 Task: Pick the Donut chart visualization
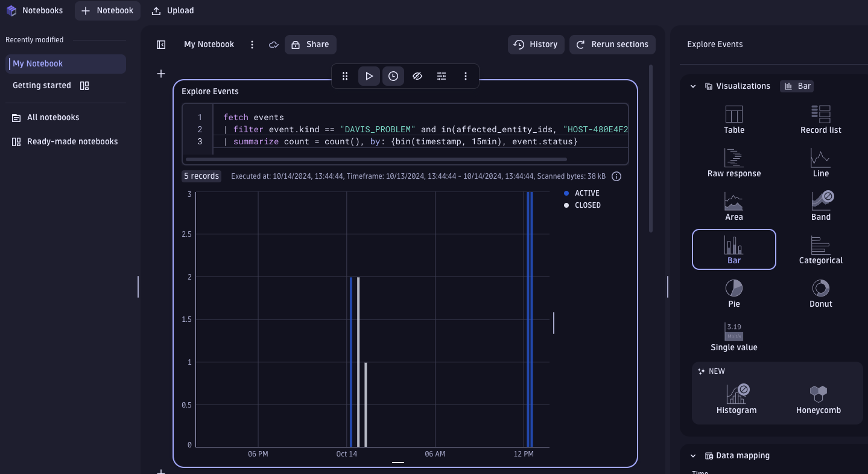click(820, 293)
